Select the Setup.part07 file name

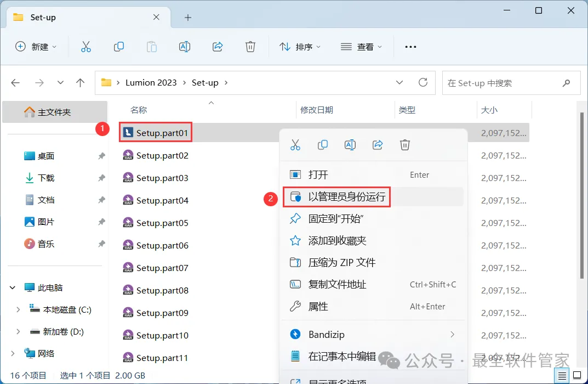pos(162,268)
